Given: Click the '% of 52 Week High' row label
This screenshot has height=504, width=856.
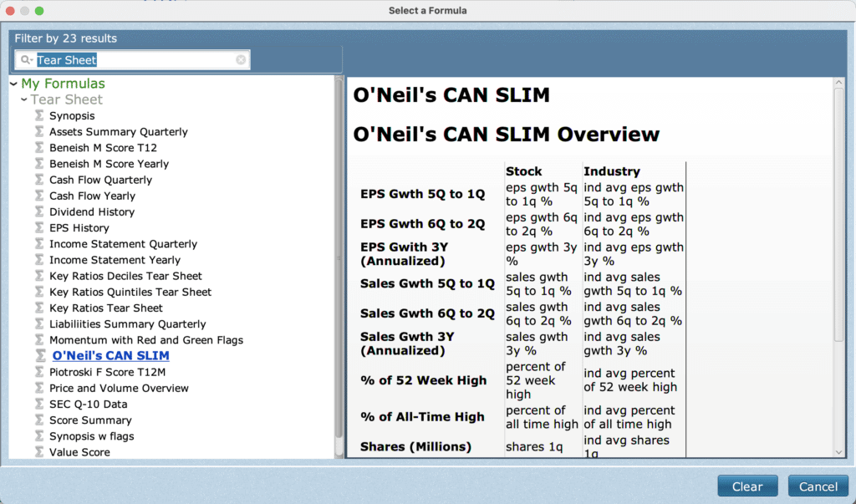Looking at the screenshot, I should pyautogui.click(x=423, y=380).
